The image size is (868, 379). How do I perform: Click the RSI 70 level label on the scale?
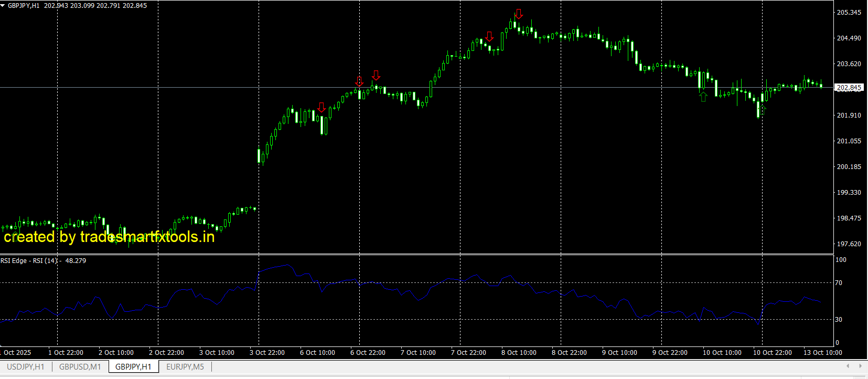pyautogui.click(x=839, y=283)
